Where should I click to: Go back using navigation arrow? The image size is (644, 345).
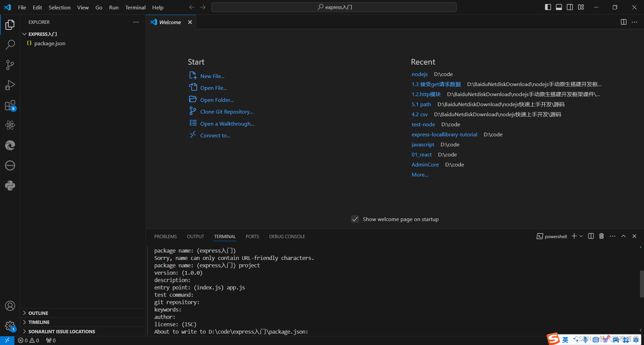(x=192, y=7)
